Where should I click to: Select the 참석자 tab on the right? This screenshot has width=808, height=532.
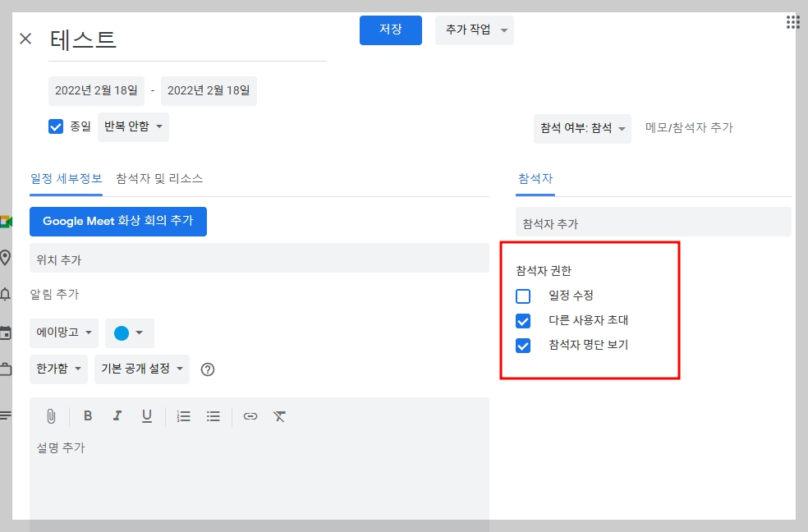535,177
